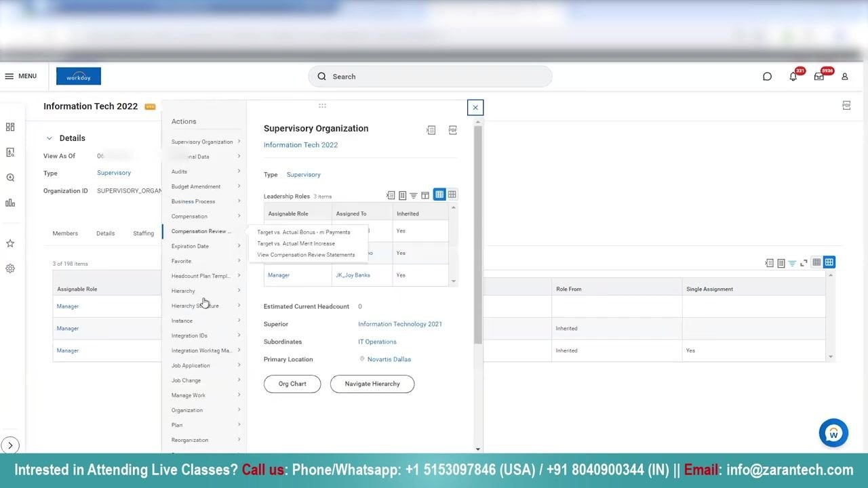
Task: Open the dashboard icon in left sidebar
Action: point(10,127)
